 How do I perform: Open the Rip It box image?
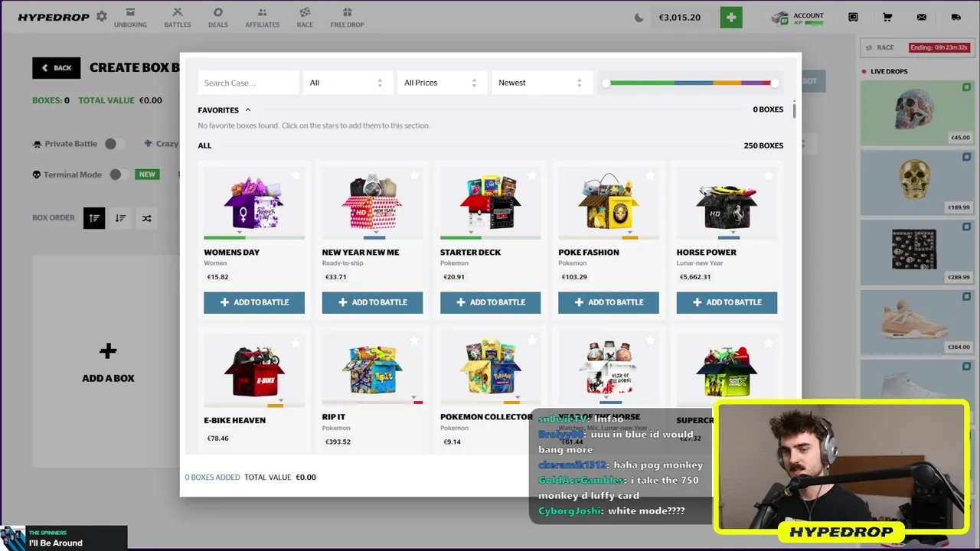click(372, 369)
